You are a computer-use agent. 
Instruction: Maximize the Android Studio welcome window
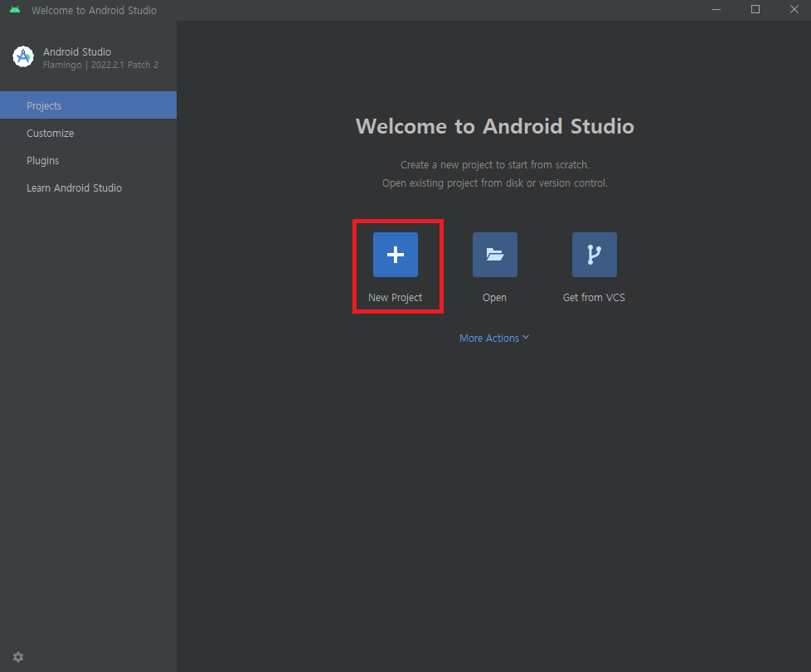pos(755,10)
